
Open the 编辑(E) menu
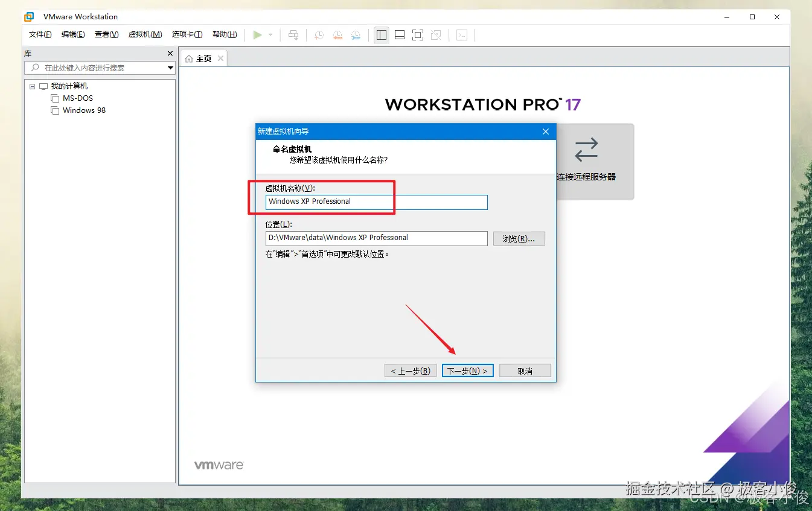click(x=73, y=34)
